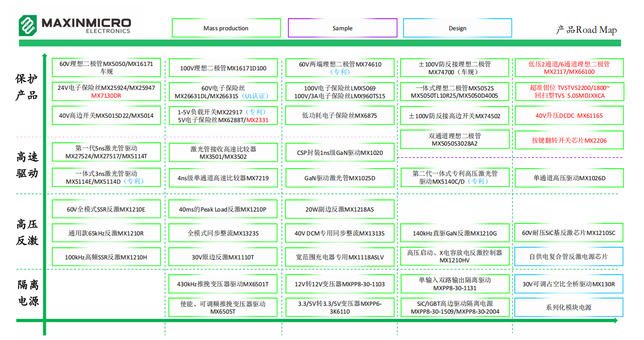Click the CSP封装1ns级GaN驱动MX1020 box

click(340, 152)
